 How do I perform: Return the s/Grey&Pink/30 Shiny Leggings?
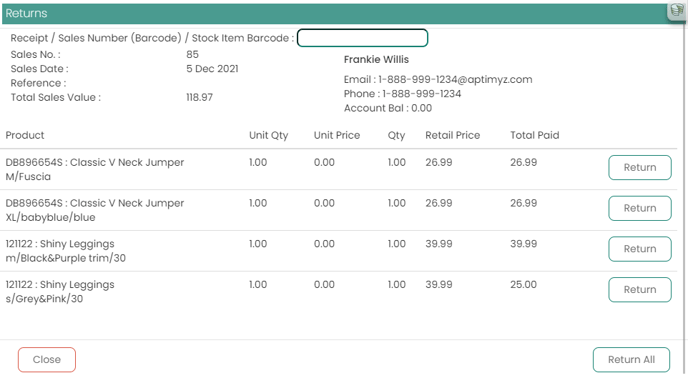point(640,290)
